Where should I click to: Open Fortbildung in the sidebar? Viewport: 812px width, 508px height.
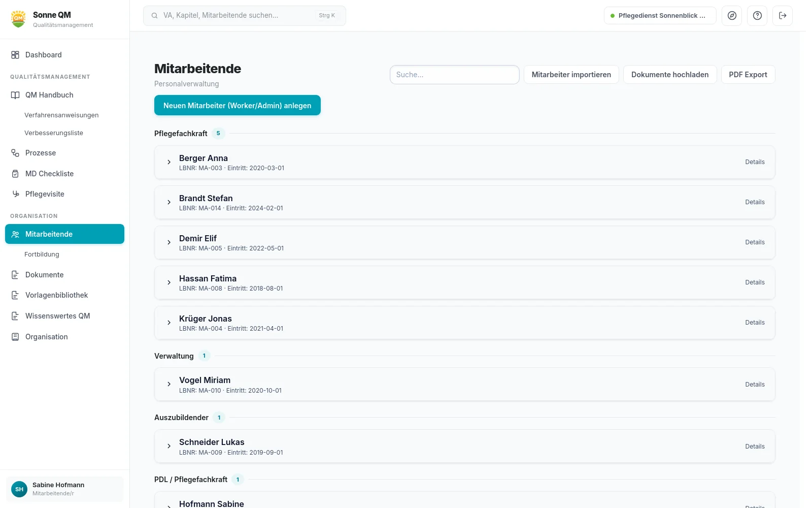point(42,255)
